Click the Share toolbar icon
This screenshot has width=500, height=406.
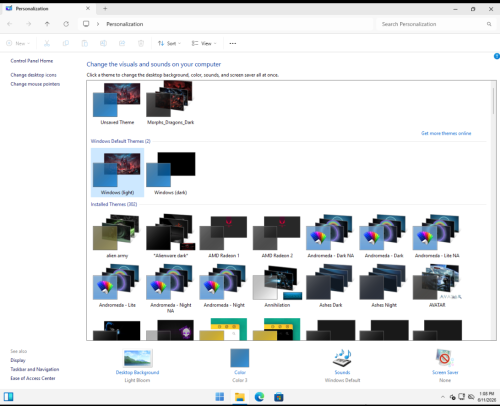(122, 43)
